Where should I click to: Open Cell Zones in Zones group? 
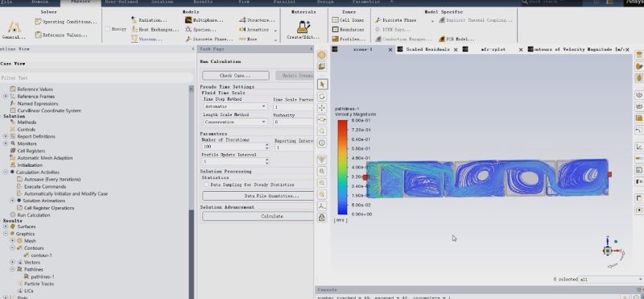pyautogui.click(x=348, y=19)
